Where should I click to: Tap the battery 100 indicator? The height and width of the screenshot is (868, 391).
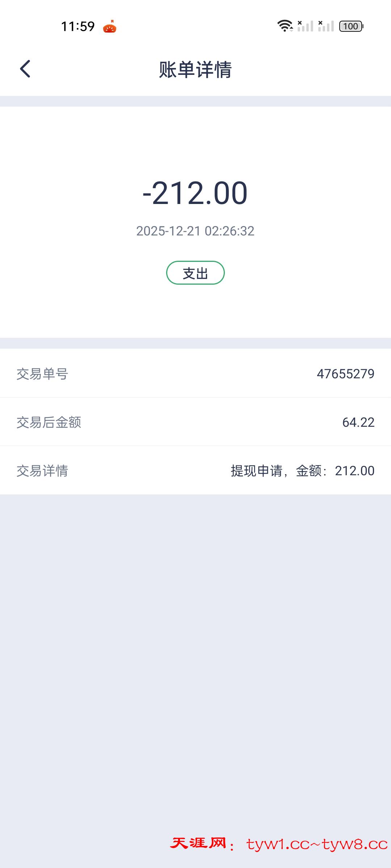pos(351,26)
